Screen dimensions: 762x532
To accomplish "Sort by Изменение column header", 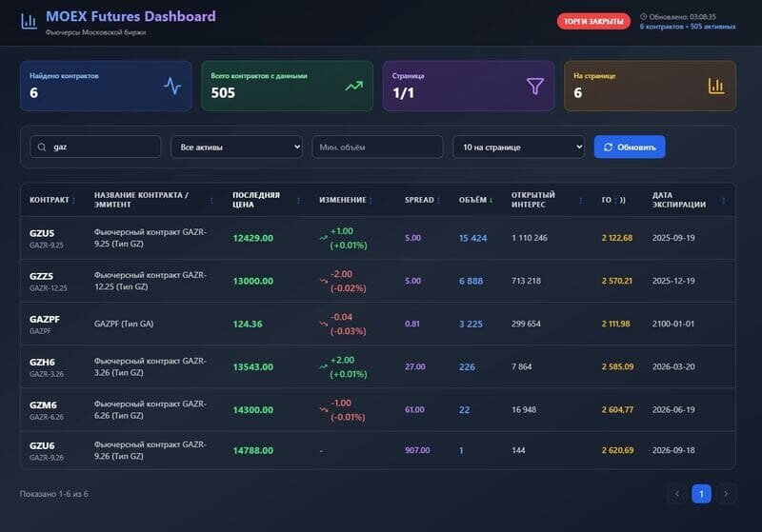I will point(346,200).
